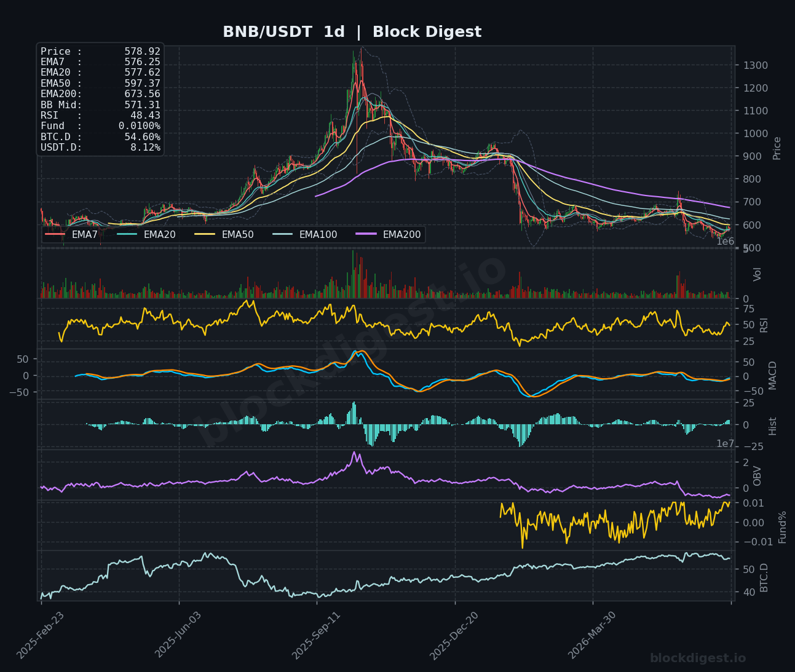Click the 2025-Sep-11 date label
795x672 pixels.
coord(316,635)
